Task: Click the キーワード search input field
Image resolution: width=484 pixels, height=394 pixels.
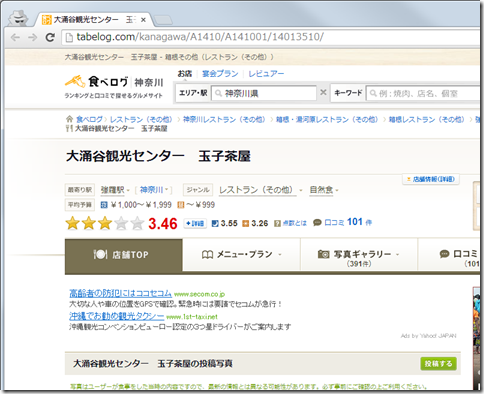Action: pyautogui.click(x=423, y=93)
